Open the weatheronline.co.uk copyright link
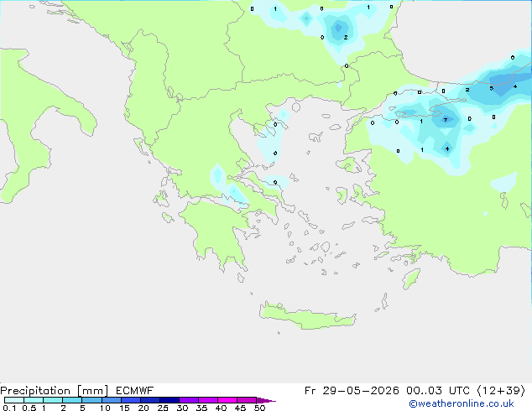The width and height of the screenshot is (532, 411). tap(462, 403)
